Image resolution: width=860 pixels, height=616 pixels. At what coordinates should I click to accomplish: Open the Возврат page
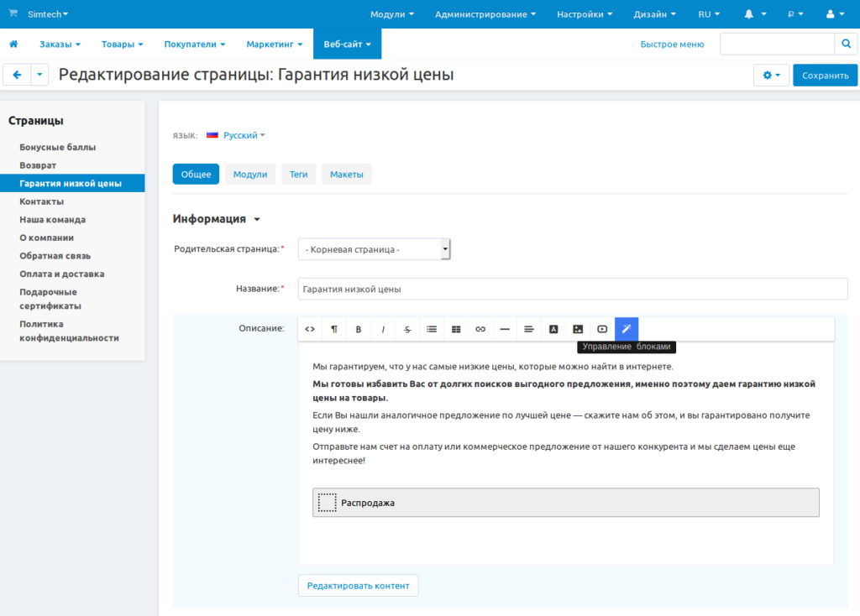38,165
